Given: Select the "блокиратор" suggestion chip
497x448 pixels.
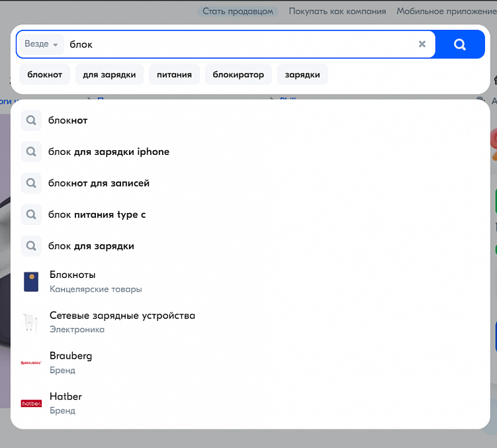Looking at the screenshot, I should (238, 75).
